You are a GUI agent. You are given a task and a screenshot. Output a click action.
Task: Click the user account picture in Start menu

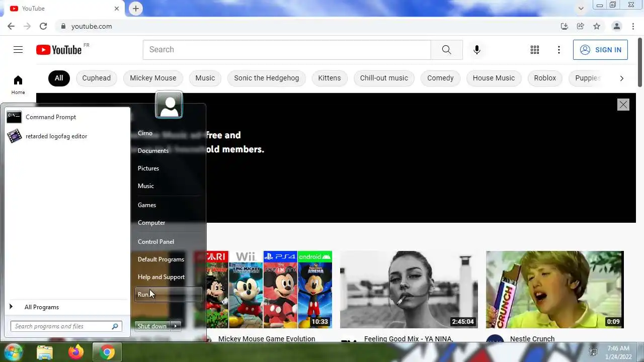click(x=169, y=105)
